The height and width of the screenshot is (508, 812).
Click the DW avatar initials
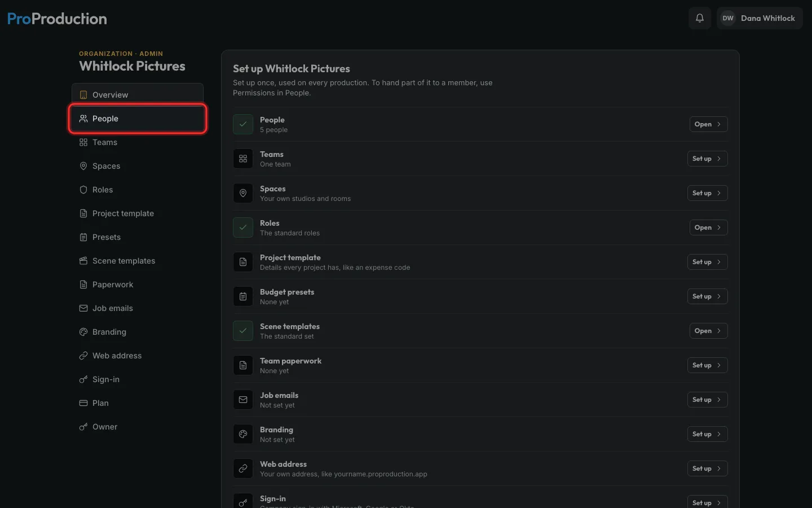pyautogui.click(x=728, y=18)
